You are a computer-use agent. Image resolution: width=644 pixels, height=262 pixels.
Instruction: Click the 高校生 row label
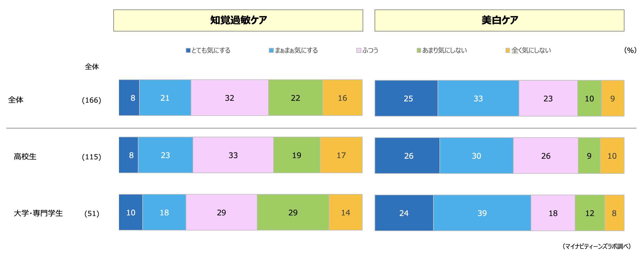[25, 157]
